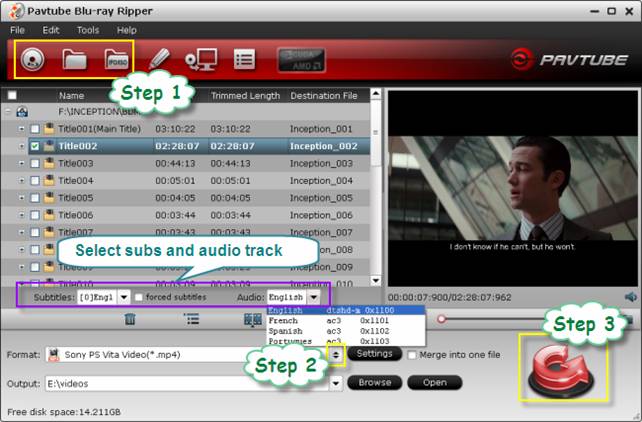
Task: Open the Edit menu
Action: [x=51, y=30]
